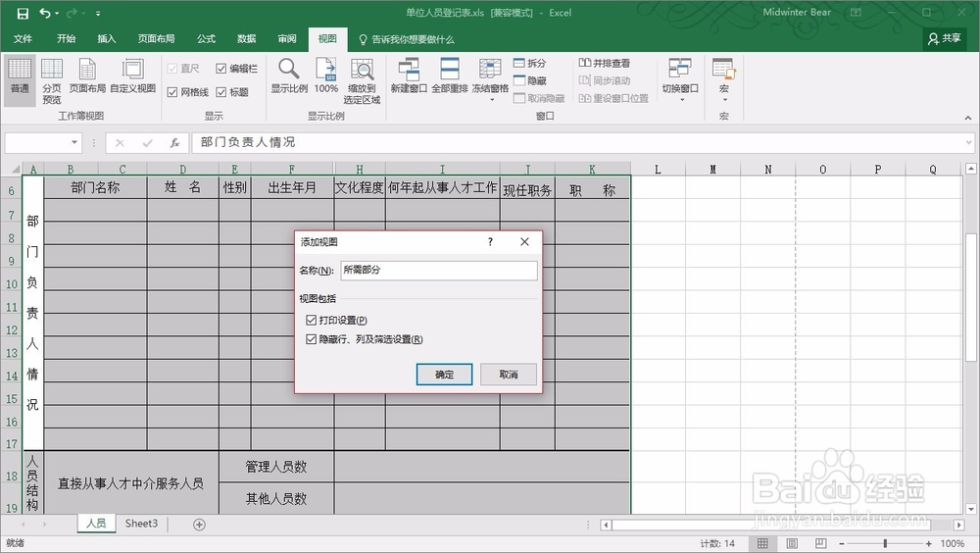Click zoom in plus button
The width and height of the screenshot is (980, 553).
tap(929, 543)
